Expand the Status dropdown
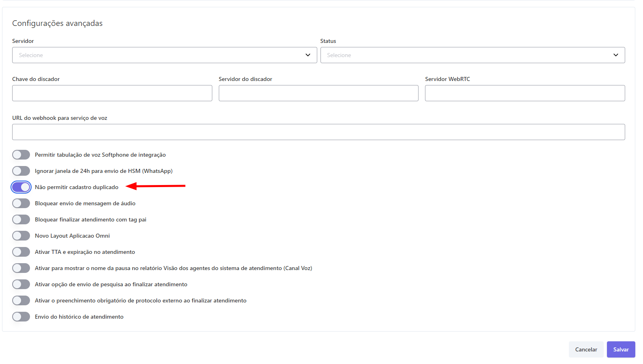Screen dimensions: 643x364 point(472,55)
